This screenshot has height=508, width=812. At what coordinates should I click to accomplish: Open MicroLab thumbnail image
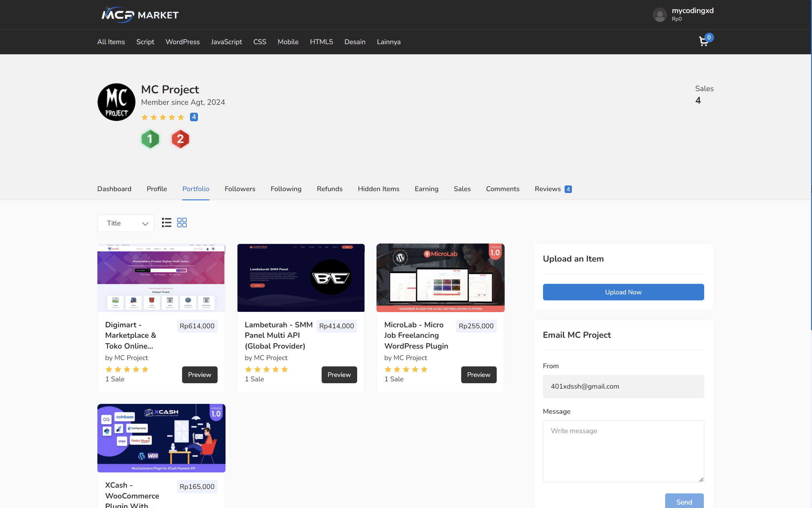pos(440,278)
